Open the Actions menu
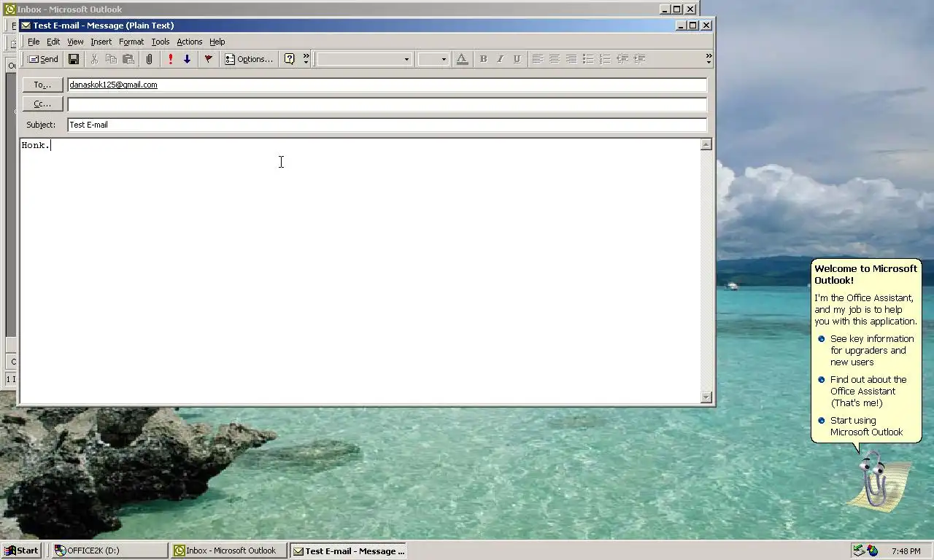The image size is (934, 560). (190, 42)
